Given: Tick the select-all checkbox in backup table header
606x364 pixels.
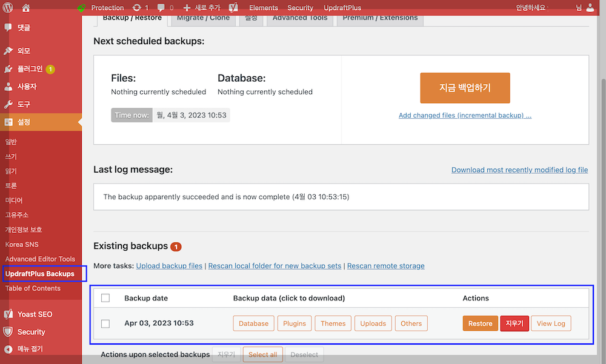Looking at the screenshot, I should tap(105, 298).
